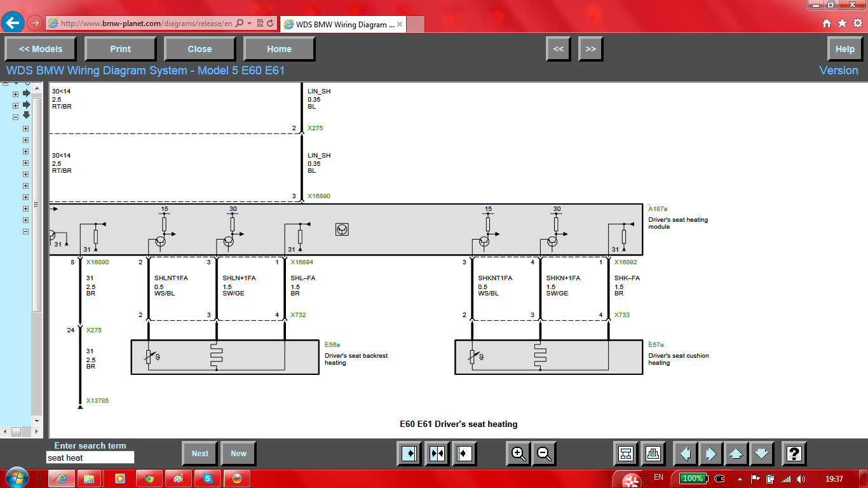This screenshot has width=868, height=488.
Task: Click the >> next page button
Action: tap(590, 49)
